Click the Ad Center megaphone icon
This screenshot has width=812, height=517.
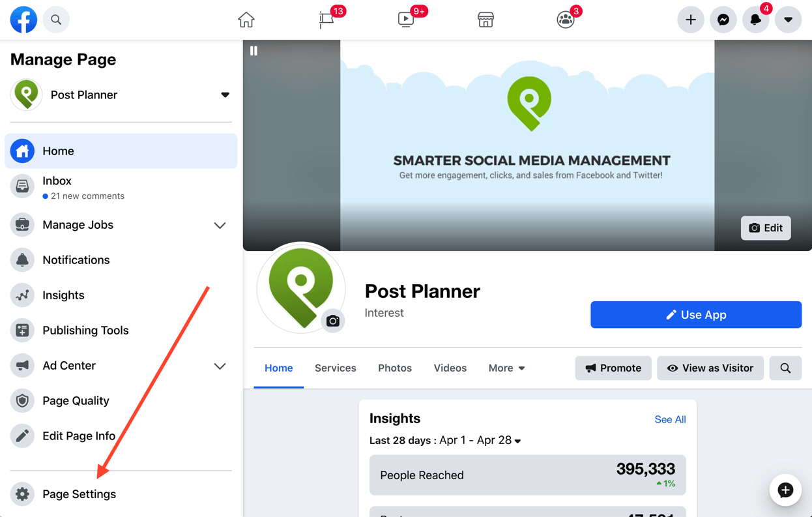22,366
